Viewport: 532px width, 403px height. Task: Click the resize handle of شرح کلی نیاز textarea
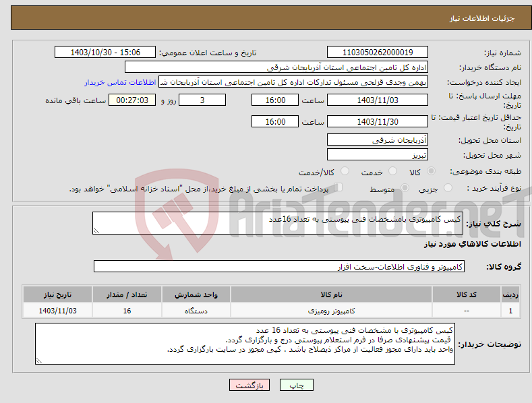pyautogui.click(x=96, y=230)
